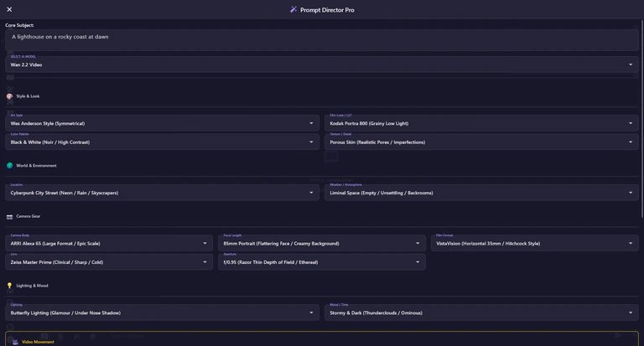The width and height of the screenshot is (644, 346).
Task: Open Texture dropdown showing Porous Skin
Action: click(x=481, y=142)
